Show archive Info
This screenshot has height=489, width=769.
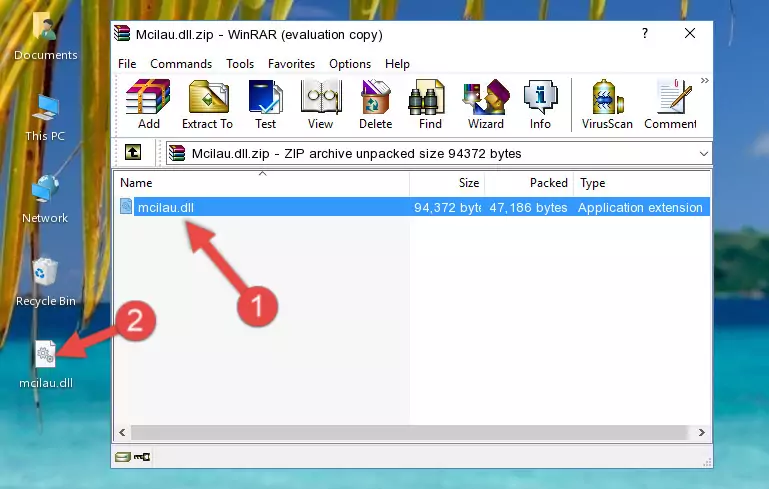coord(540,104)
